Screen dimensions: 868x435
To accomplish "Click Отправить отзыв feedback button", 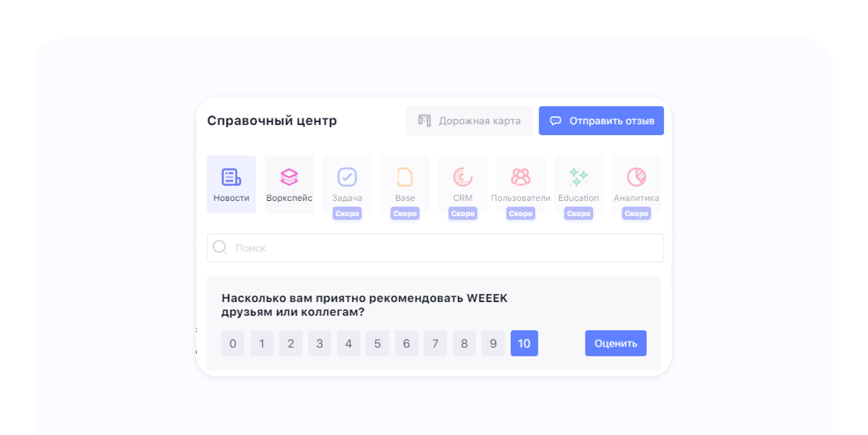I will [x=601, y=121].
